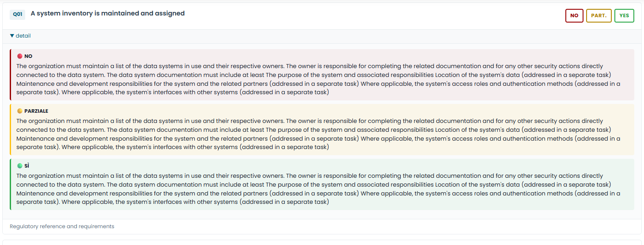Click the yellow circle icon beside PARZIALE
The image size is (644, 245).
pyautogui.click(x=19, y=111)
